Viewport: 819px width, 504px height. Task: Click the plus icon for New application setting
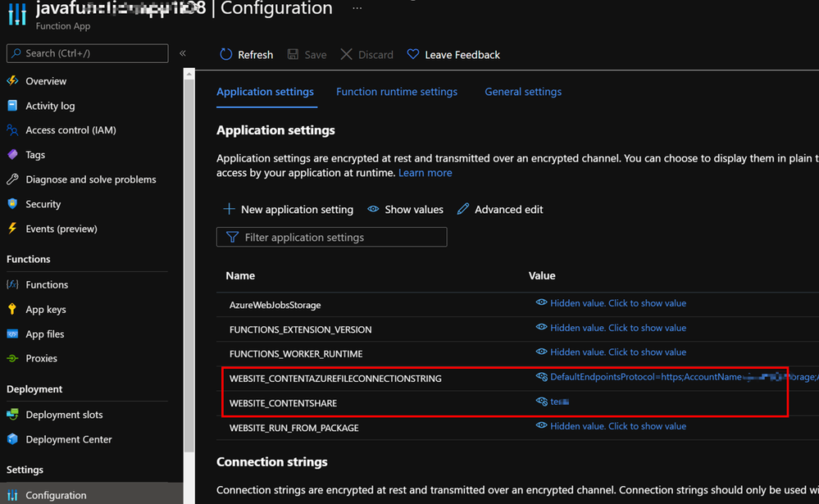[x=229, y=209]
